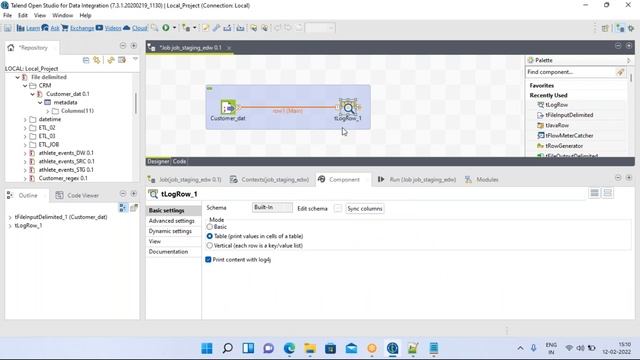This screenshot has width=640, height=360.
Task: Select the tLogRow_1 component on canvas
Action: click(x=348, y=108)
